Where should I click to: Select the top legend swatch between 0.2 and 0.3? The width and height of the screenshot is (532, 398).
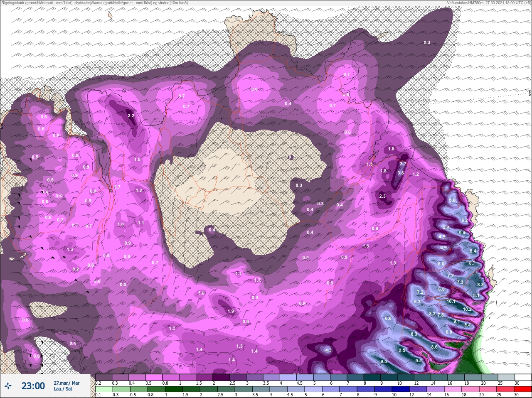click(104, 377)
